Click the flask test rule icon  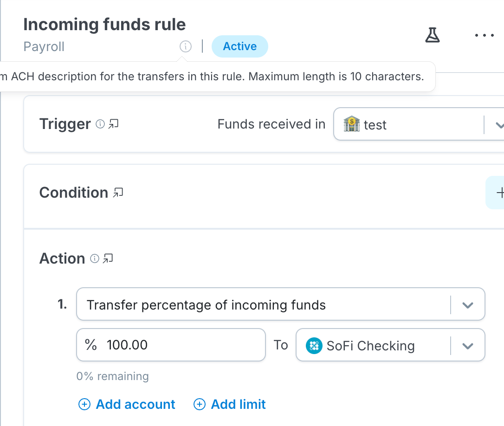pos(433,35)
